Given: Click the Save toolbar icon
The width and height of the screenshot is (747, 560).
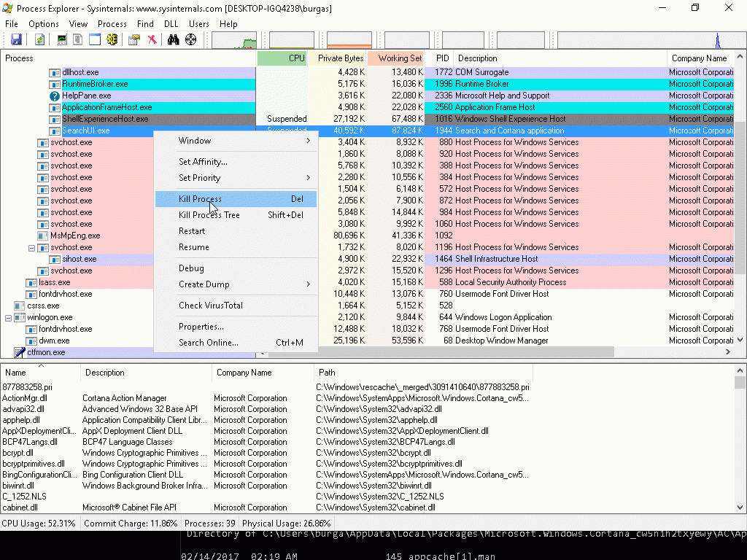Looking at the screenshot, I should [x=16, y=39].
